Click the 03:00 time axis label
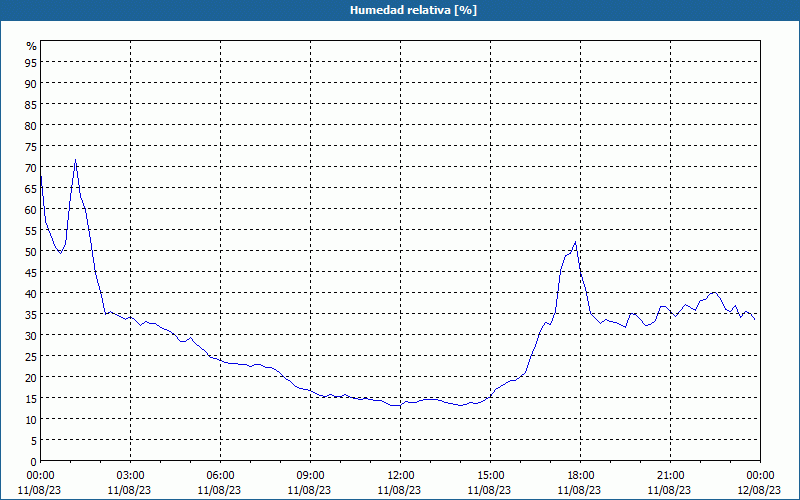Viewport: 800px width, 500px height. coord(130,476)
